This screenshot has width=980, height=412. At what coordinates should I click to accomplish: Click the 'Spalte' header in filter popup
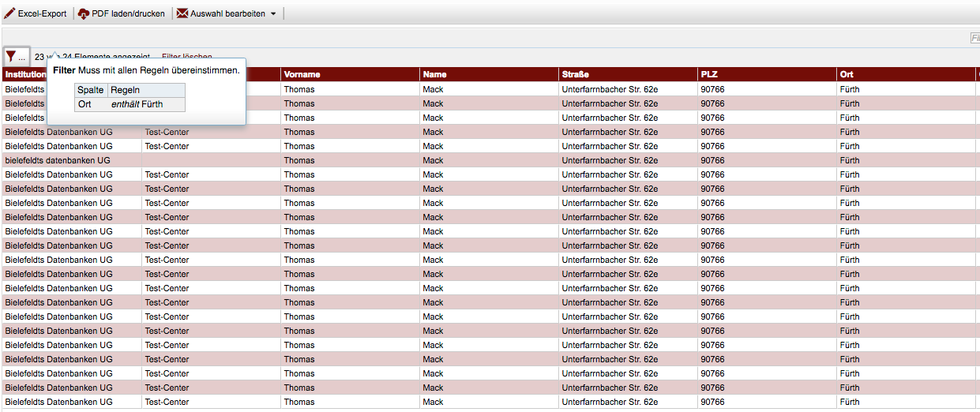91,90
